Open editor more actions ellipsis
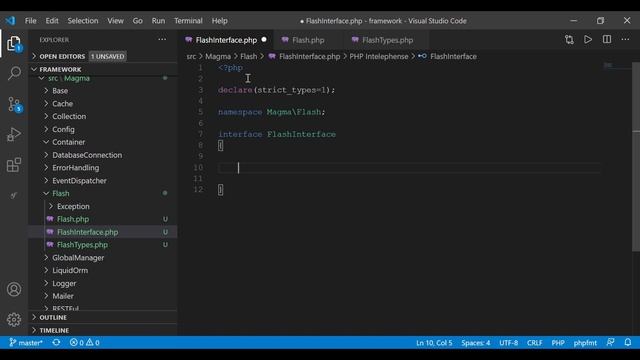This screenshot has width=640, height=360. click(x=625, y=40)
